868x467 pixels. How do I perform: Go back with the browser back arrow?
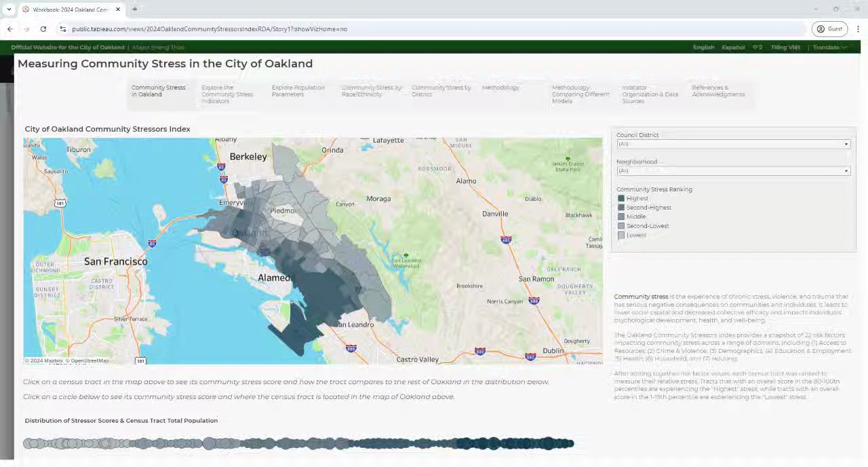10,29
